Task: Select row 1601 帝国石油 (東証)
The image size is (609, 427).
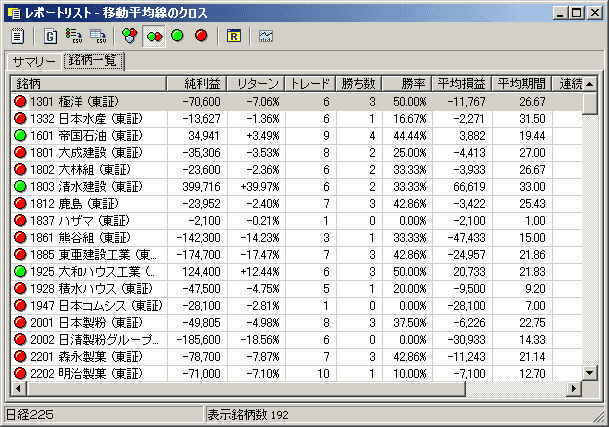Action: tap(297, 136)
